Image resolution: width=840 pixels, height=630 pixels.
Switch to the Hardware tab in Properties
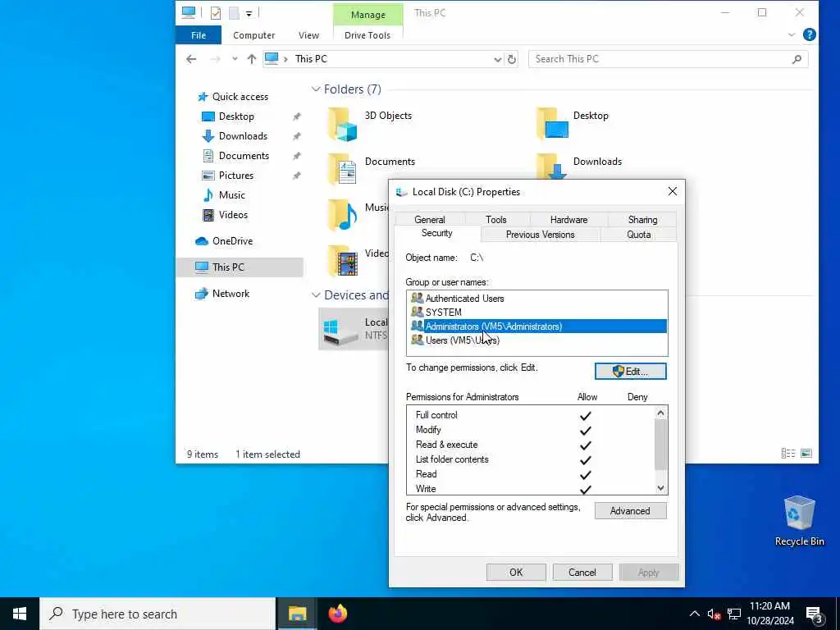click(x=569, y=220)
